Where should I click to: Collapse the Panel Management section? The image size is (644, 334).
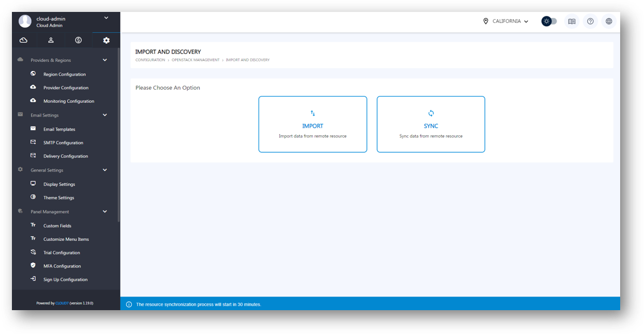(x=104, y=211)
